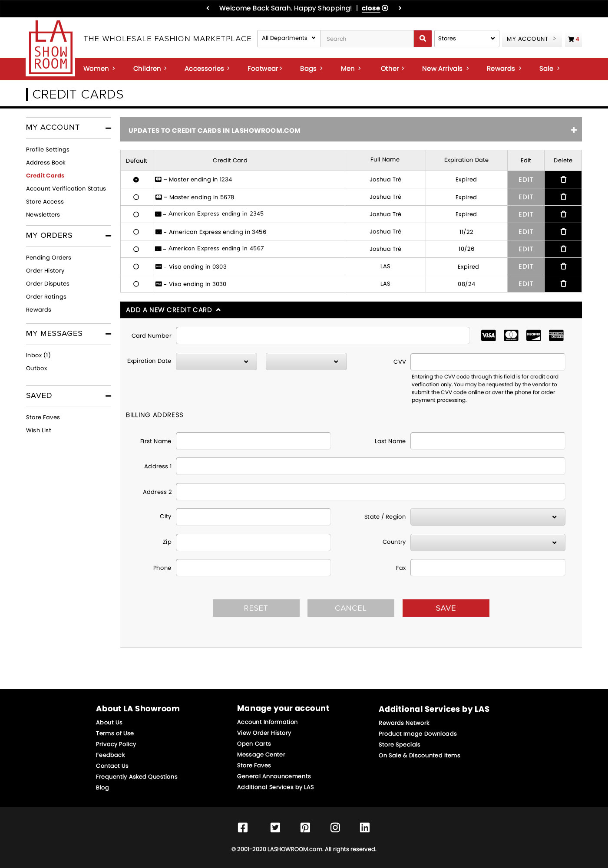Open the New Arrivals menu

point(445,69)
